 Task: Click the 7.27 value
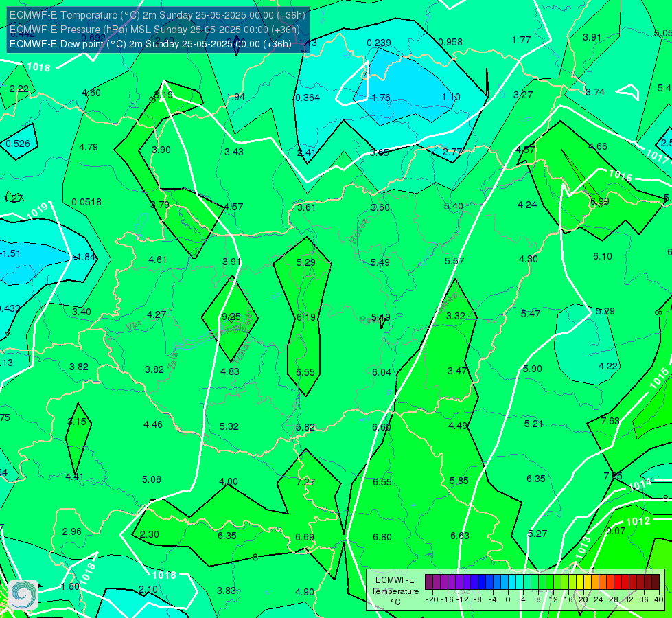[305, 483]
